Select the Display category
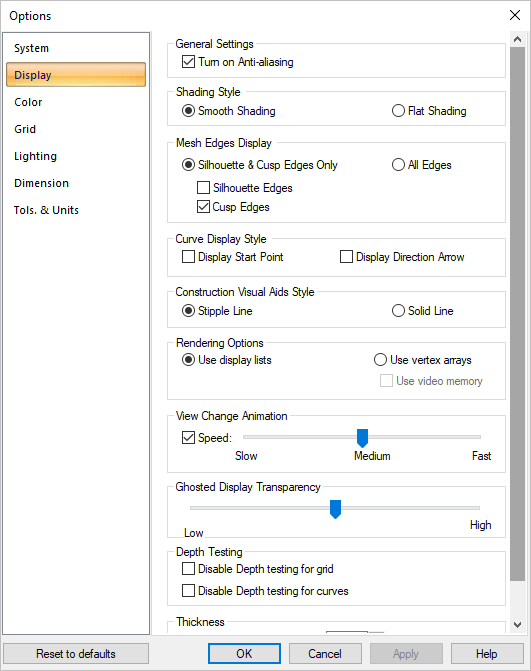 point(76,75)
